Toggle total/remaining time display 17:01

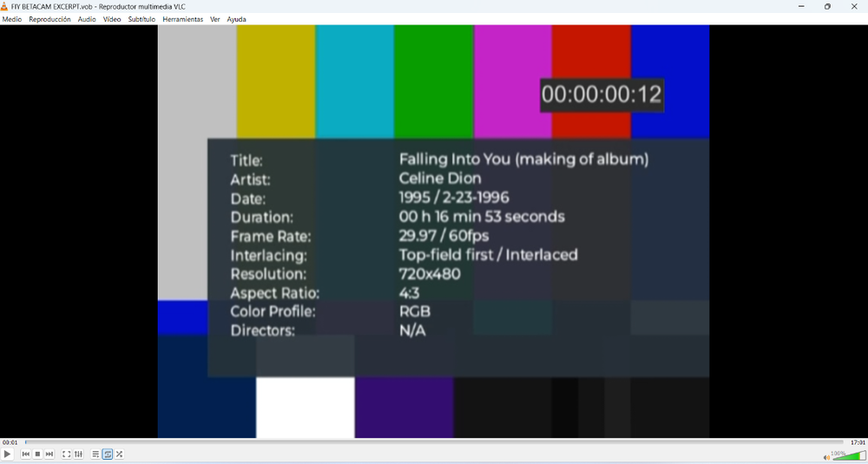click(x=858, y=442)
